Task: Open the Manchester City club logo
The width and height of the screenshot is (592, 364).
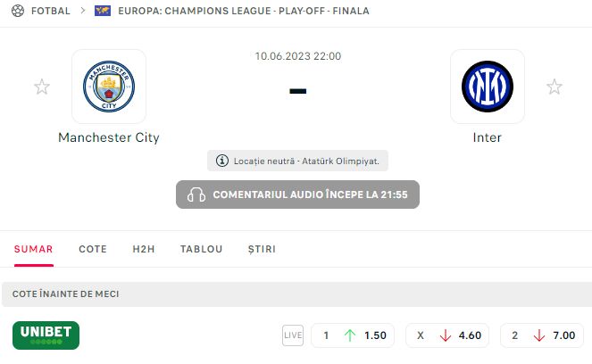Action: coord(109,86)
